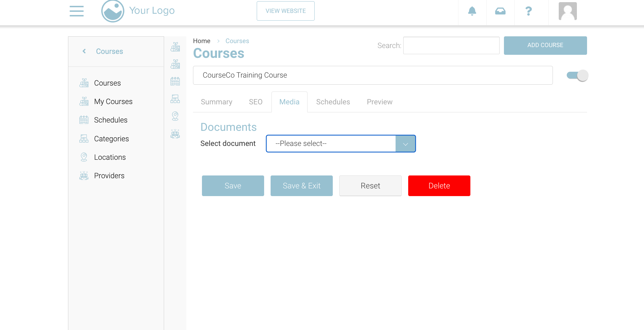Click the providers group icon in the collapsed strip
Screen dimensions: 644x330
(x=175, y=134)
